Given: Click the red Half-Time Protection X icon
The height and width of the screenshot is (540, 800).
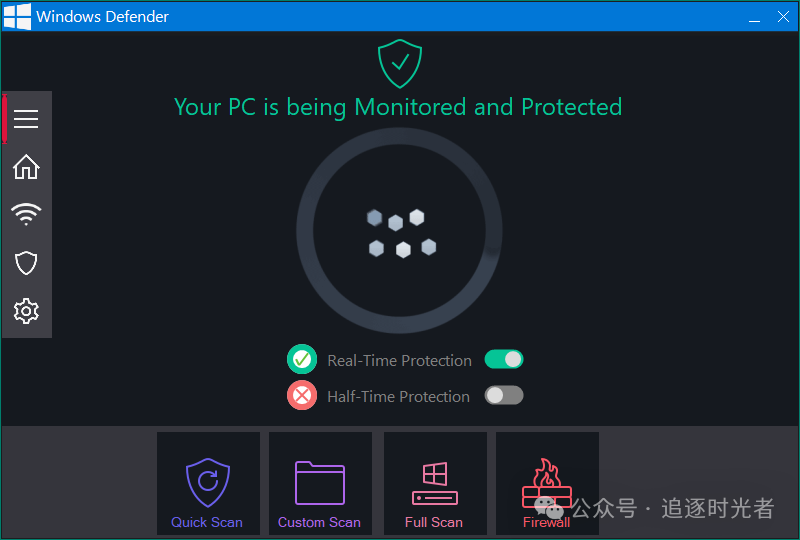Looking at the screenshot, I should (302, 395).
